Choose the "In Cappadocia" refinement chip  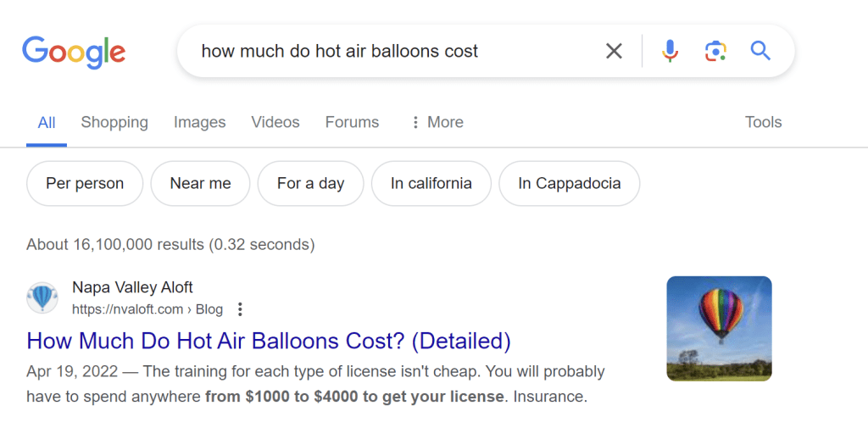click(x=569, y=183)
